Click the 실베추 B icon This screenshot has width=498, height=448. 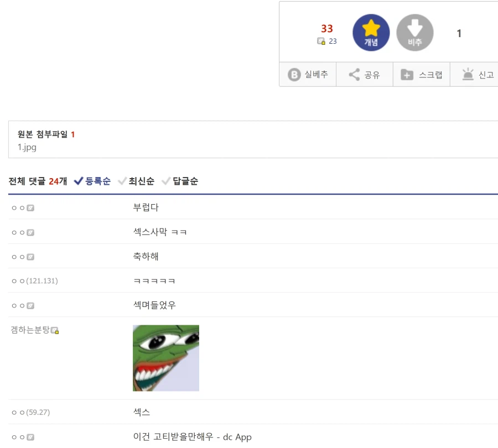(308, 74)
